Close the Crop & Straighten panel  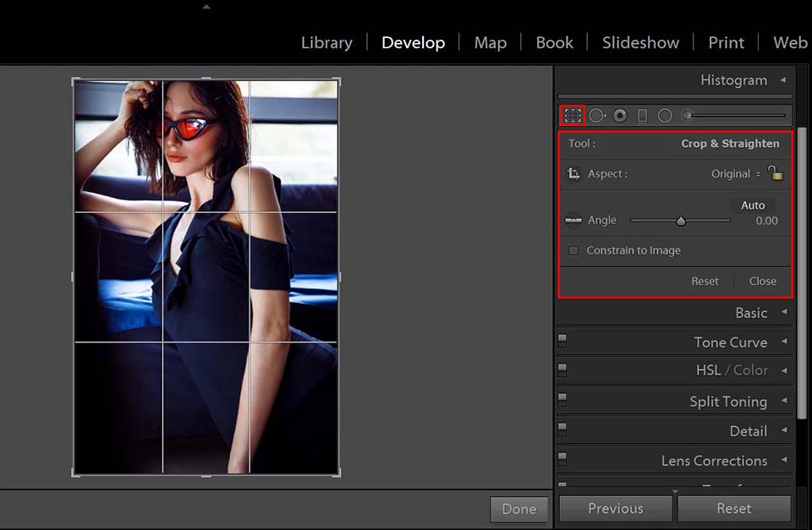763,281
